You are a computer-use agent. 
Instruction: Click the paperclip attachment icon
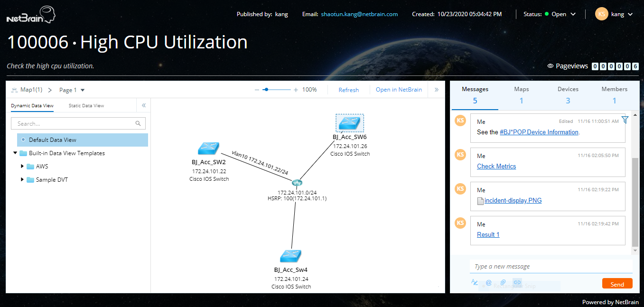(x=503, y=282)
